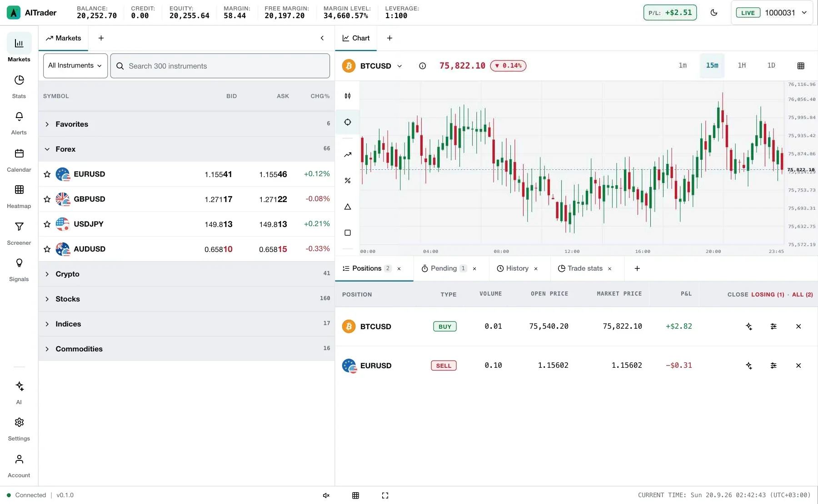This screenshot has width=818, height=504.
Task: Select the rectangle shape tool
Action: [x=348, y=233]
